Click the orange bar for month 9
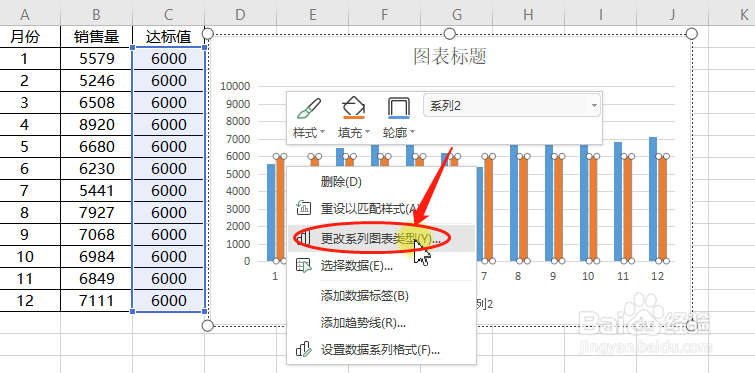 [x=558, y=209]
